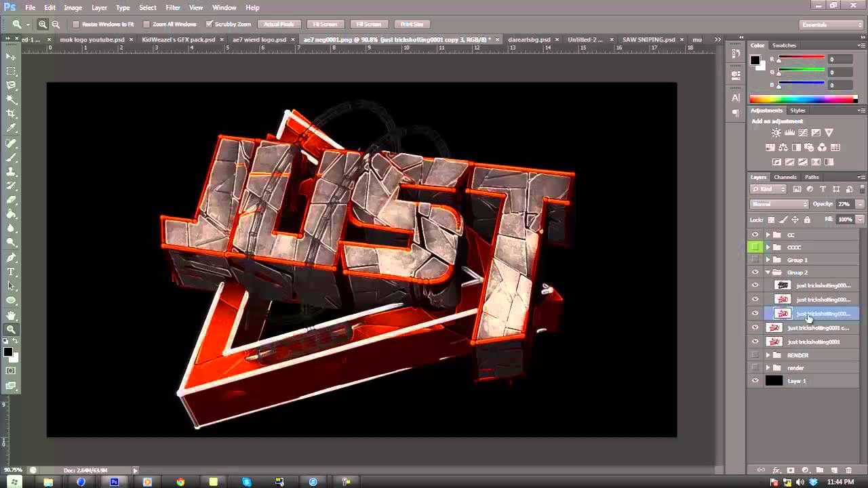Select the Crop tool
The height and width of the screenshot is (488, 868).
[x=11, y=114]
